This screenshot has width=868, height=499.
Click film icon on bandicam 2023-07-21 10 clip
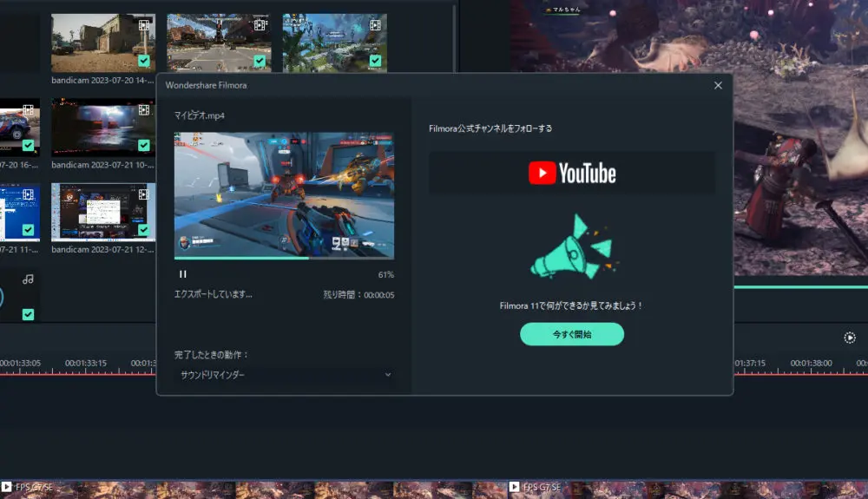(x=144, y=109)
